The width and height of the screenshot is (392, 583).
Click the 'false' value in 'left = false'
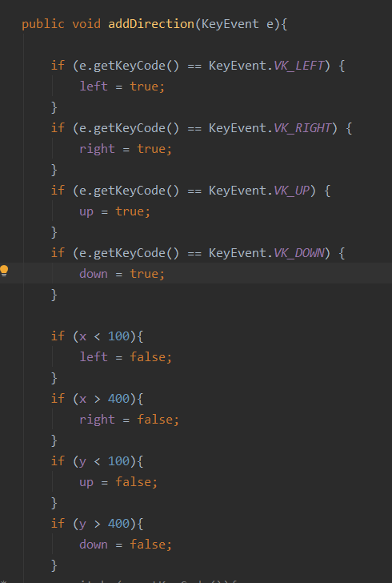pos(147,357)
